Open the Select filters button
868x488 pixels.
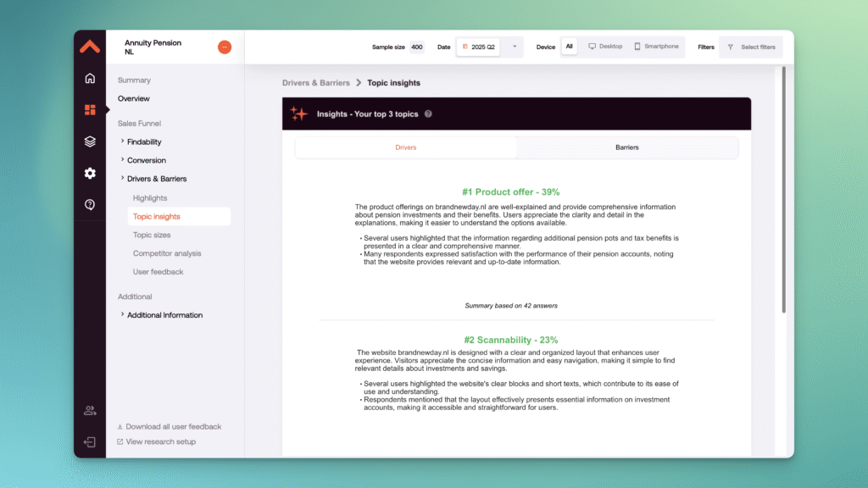pyautogui.click(x=750, y=47)
